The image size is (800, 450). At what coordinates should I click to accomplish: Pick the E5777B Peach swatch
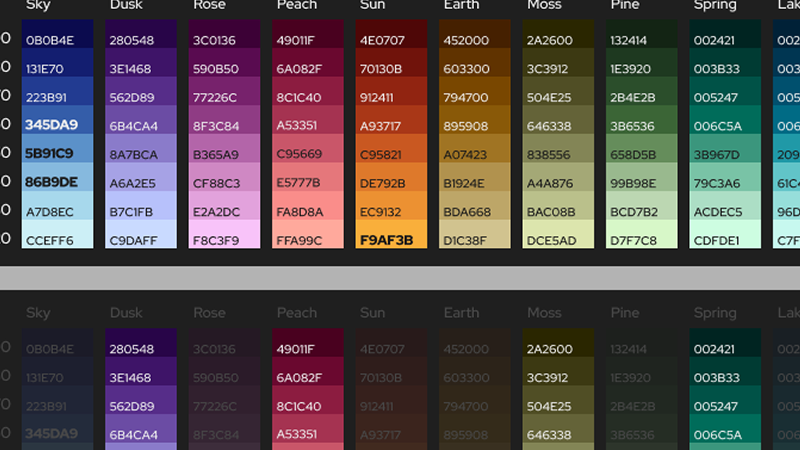[308, 177]
